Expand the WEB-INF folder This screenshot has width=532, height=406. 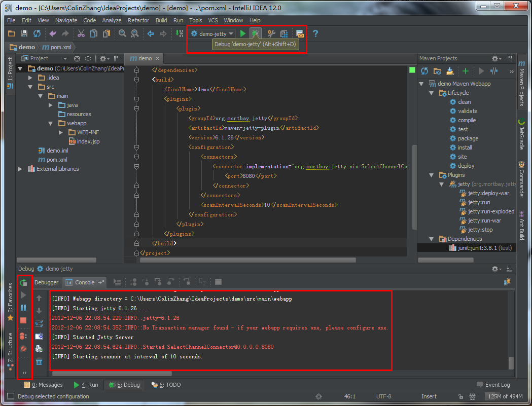[x=60, y=132]
